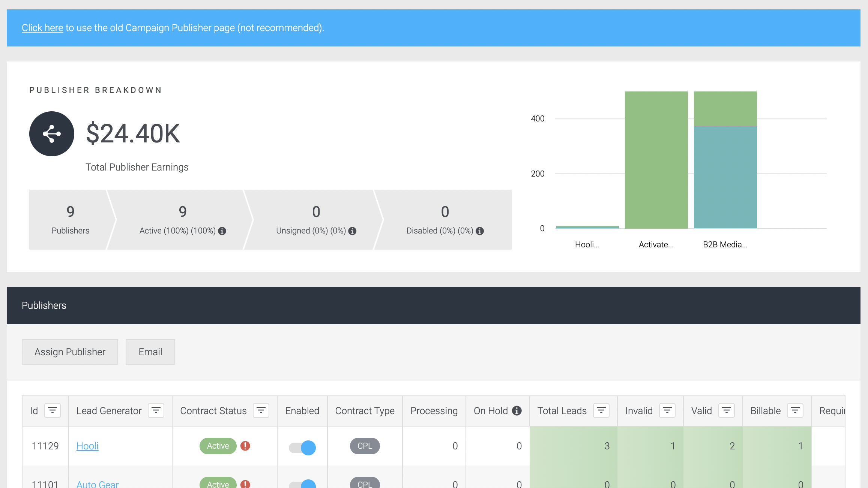Open the Total Leads column filter
868x488 pixels.
click(601, 410)
